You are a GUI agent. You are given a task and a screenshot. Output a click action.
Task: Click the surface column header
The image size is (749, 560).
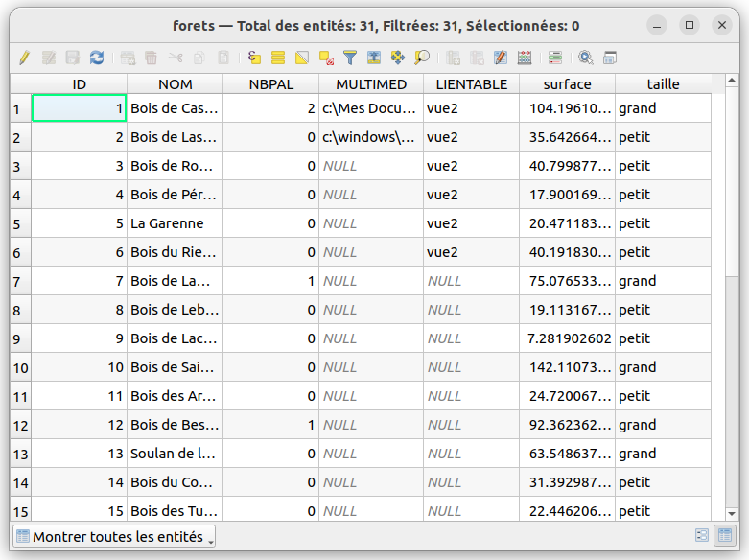[x=568, y=84]
